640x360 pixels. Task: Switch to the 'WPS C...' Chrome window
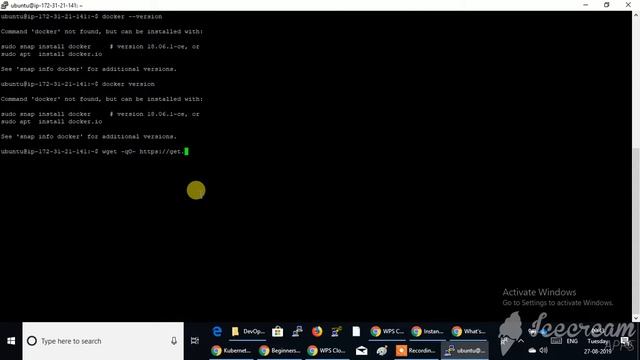(x=387, y=331)
